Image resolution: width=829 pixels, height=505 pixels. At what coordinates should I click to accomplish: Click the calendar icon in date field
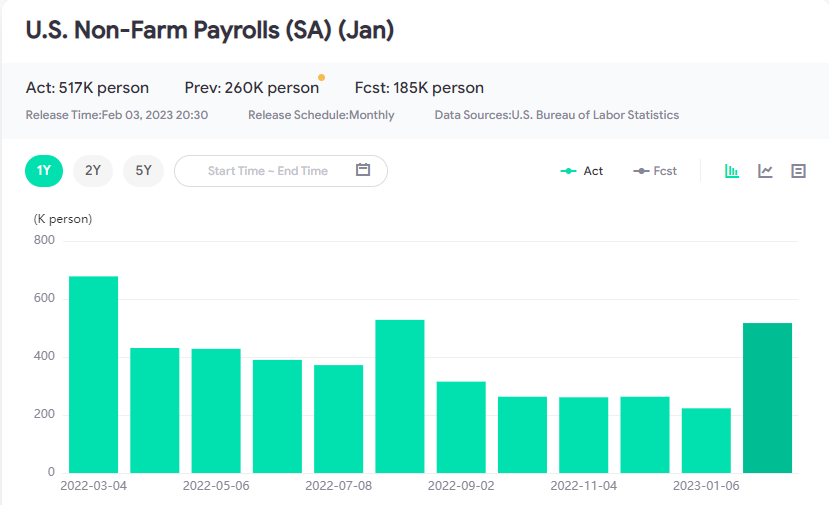363,170
